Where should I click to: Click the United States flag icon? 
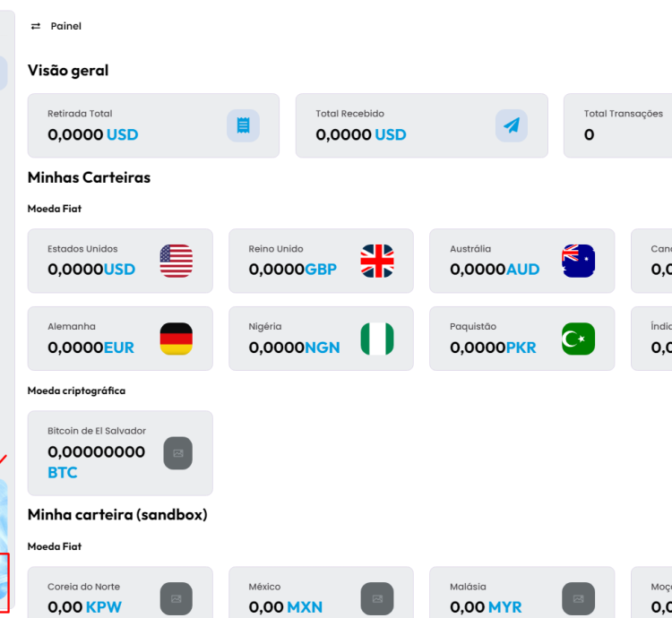click(x=177, y=261)
